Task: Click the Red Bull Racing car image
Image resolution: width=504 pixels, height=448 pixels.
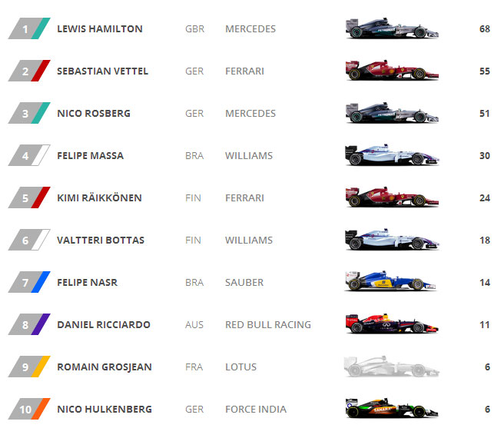Action: pos(392,324)
